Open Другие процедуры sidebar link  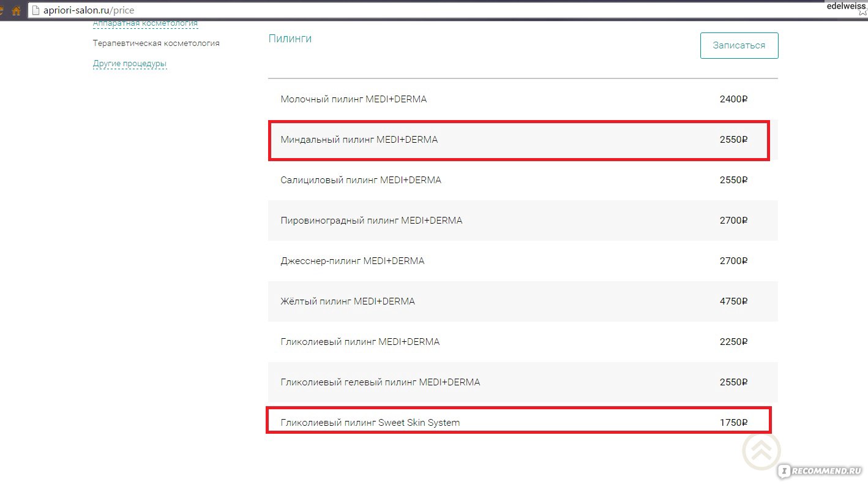(x=130, y=64)
